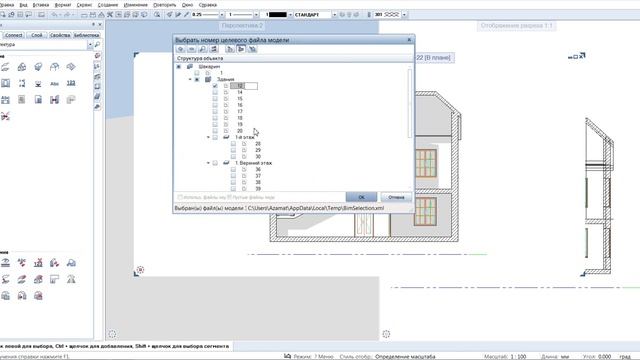Screen dimensions: 640x360
Task: Select tree row 37 in dialog
Action: pos(258,176)
